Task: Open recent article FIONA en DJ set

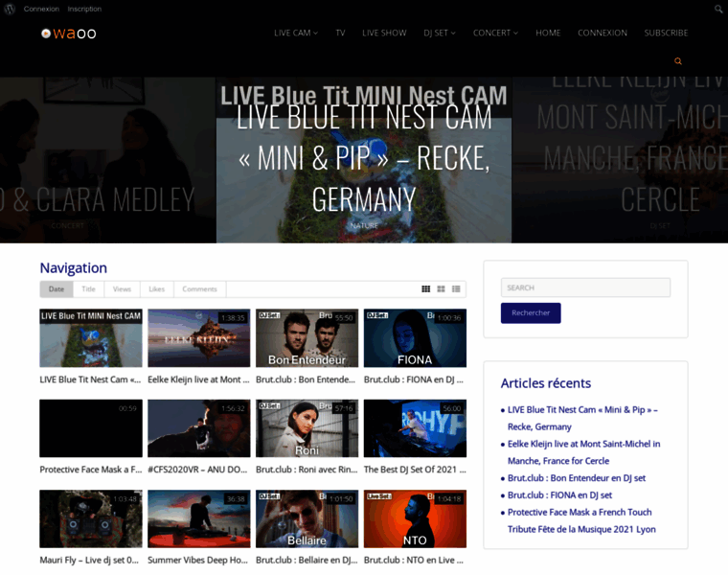Action: pyautogui.click(x=559, y=495)
